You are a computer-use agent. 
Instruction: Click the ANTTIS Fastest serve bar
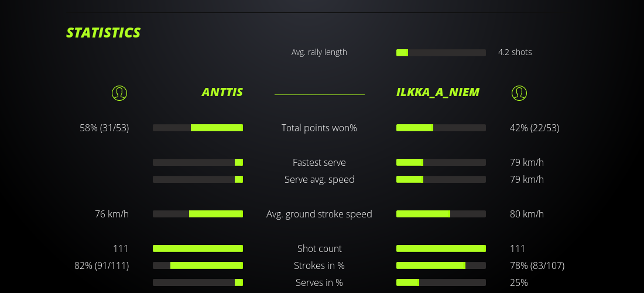pos(198,162)
